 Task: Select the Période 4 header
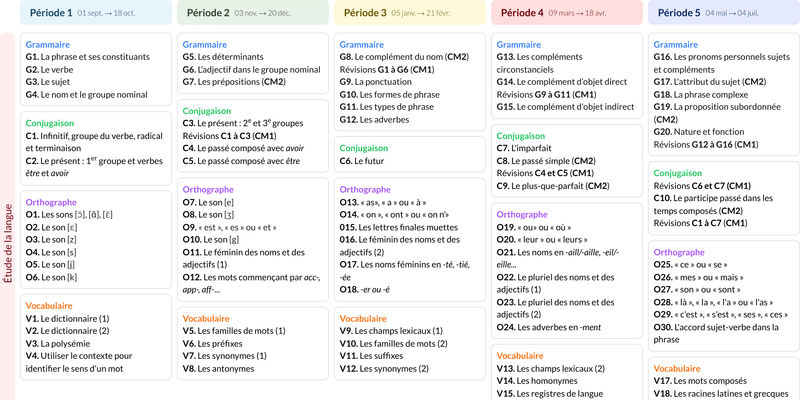point(567,12)
